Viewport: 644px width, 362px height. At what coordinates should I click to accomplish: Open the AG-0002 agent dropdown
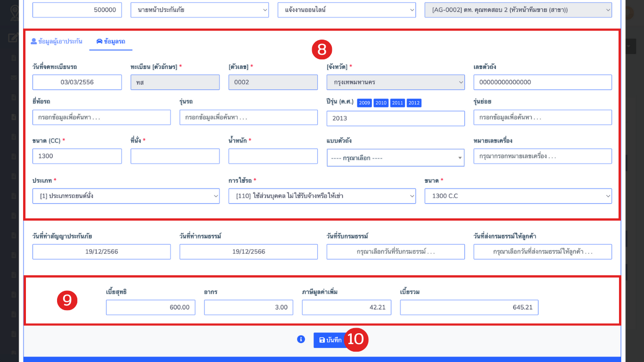coord(518,10)
